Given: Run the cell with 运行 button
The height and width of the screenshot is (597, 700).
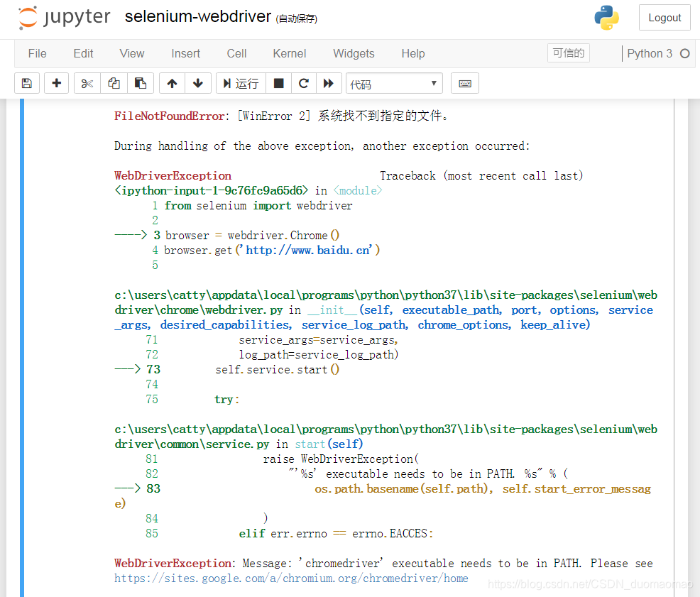Looking at the screenshot, I should pyautogui.click(x=241, y=83).
